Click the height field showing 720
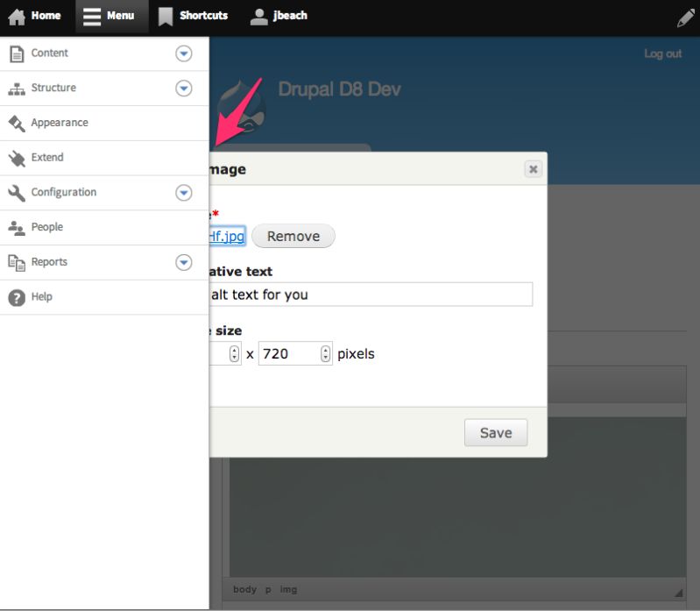 (295, 354)
